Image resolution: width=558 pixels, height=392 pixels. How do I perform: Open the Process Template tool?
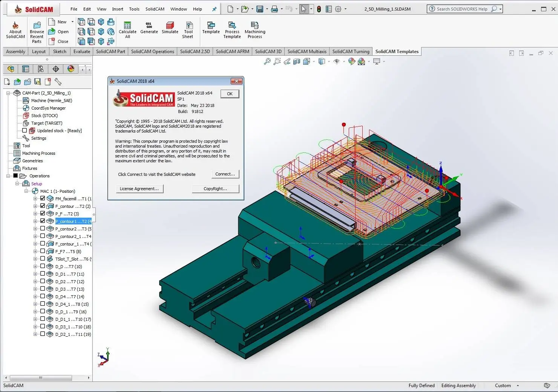pyautogui.click(x=232, y=30)
